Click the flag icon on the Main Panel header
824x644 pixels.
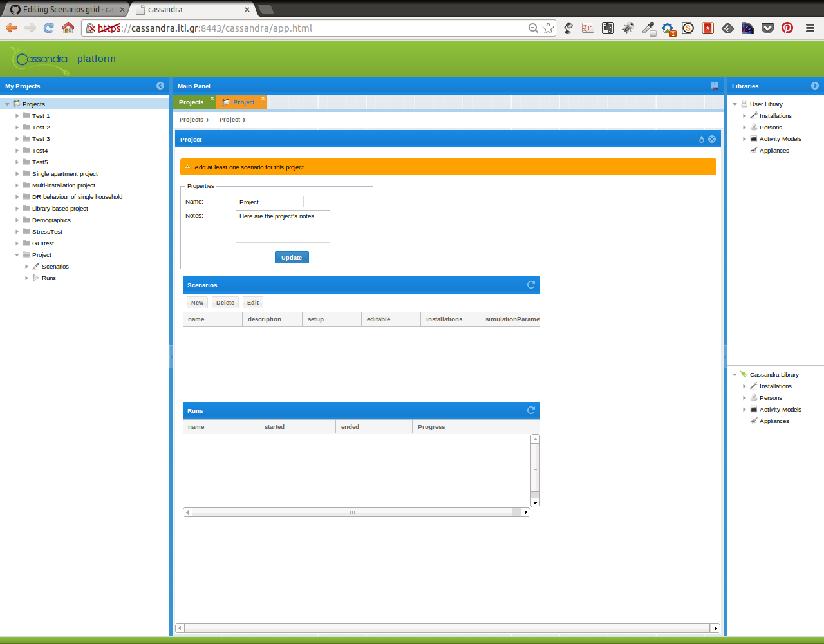click(x=713, y=86)
